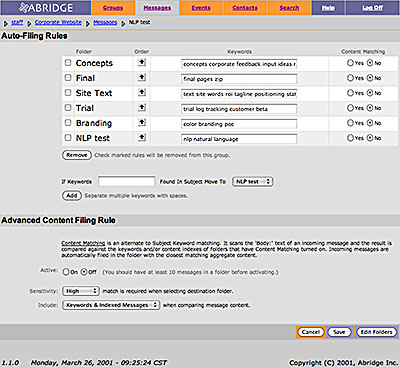This screenshot has width=400, height=368.
Task: Click the Abridge logo
Action: pyautogui.click(x=46, y=7)
